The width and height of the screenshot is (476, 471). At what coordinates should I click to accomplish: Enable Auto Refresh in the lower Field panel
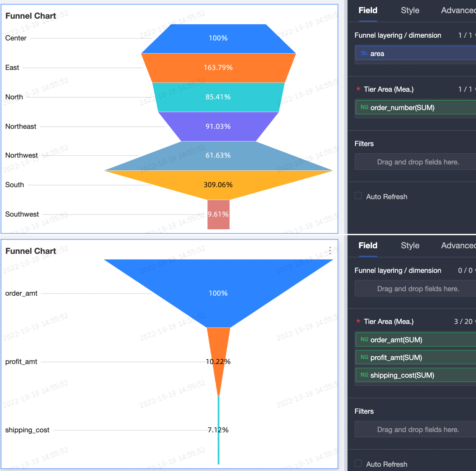click(358, 463)
